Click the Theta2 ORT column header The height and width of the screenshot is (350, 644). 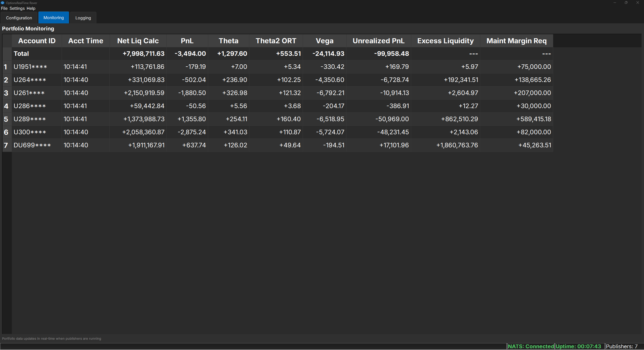276,41
